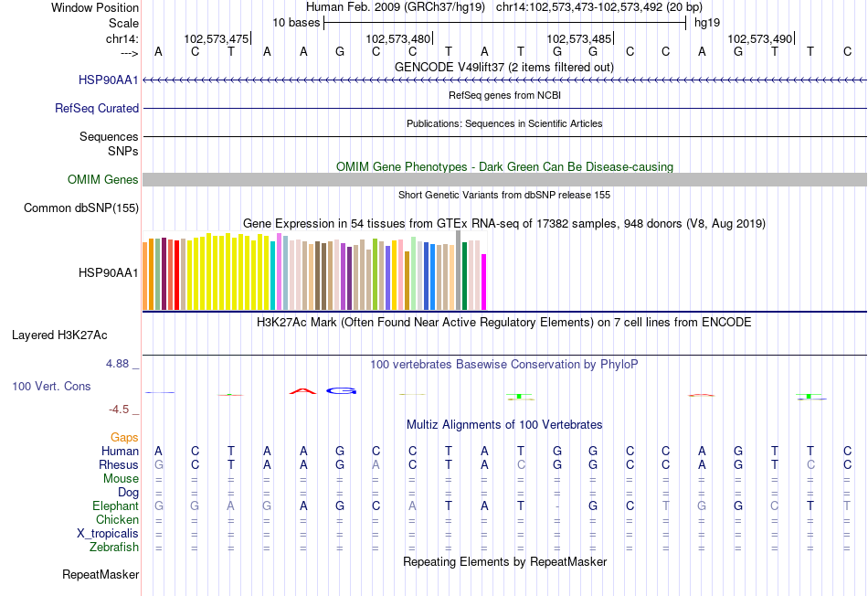Select the Human alignment row label

[x=120, y=452]
